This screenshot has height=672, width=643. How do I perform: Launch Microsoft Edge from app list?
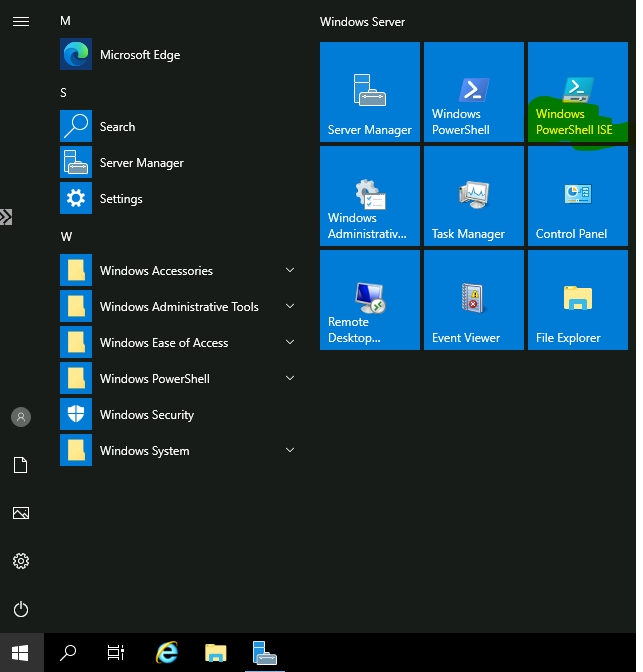[x=178, y=54]
